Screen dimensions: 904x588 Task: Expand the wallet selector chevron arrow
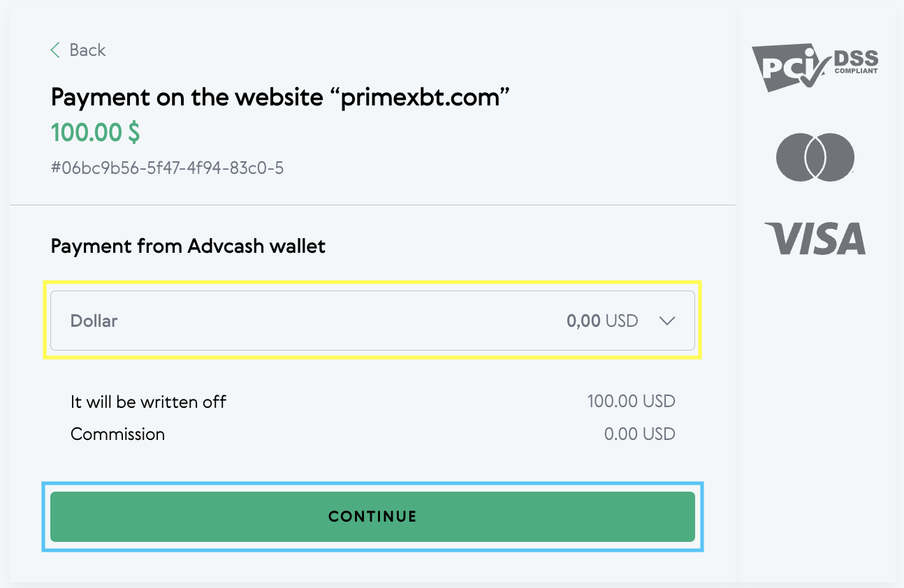click(x=667, y=321)
